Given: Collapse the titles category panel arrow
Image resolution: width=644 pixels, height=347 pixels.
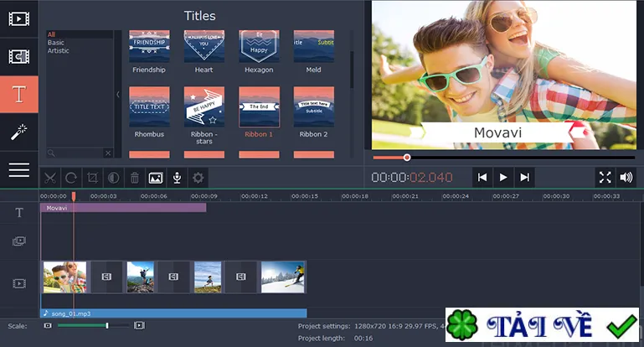Looking at the screenshot, I should 118,94.
